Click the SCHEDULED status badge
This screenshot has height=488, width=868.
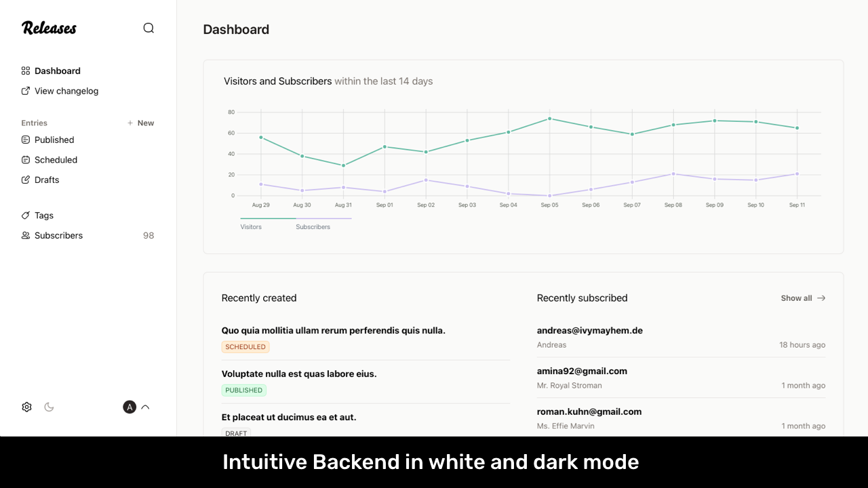tap(245, 347)
